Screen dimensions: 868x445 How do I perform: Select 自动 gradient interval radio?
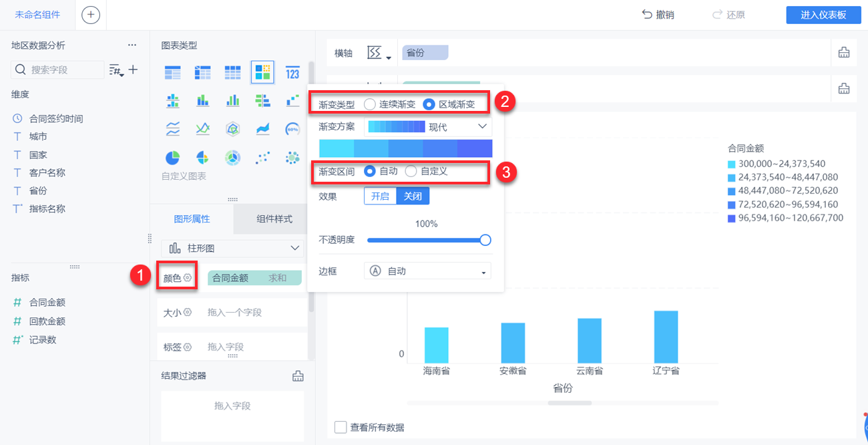[370, 171]
